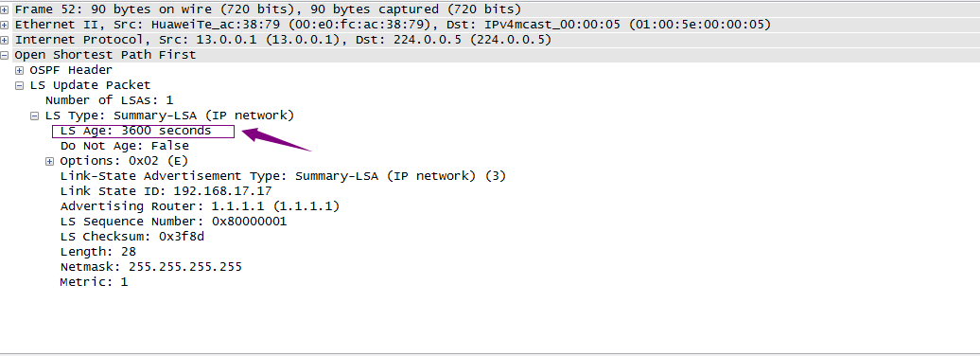The width and height of the screenshot is (980, 356).
Task: Expand the OSPF Header node
Action: point(20,70)
